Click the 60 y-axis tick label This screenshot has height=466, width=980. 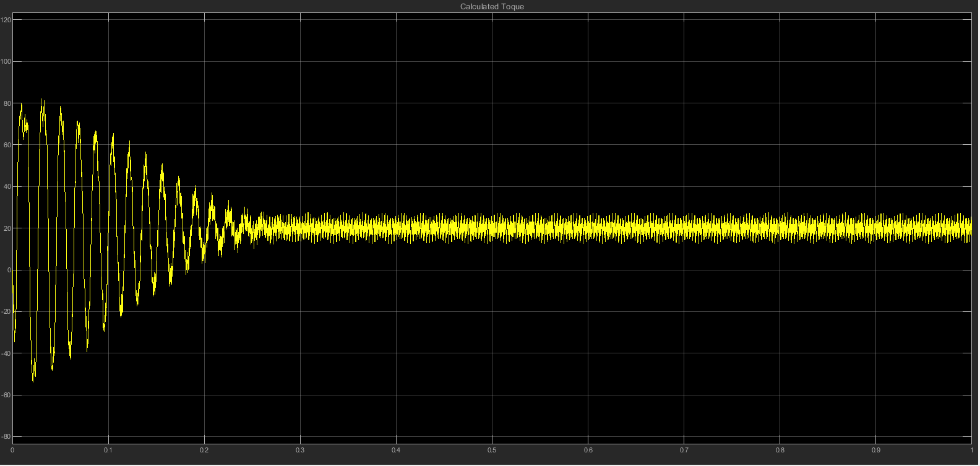coord(7,145)
